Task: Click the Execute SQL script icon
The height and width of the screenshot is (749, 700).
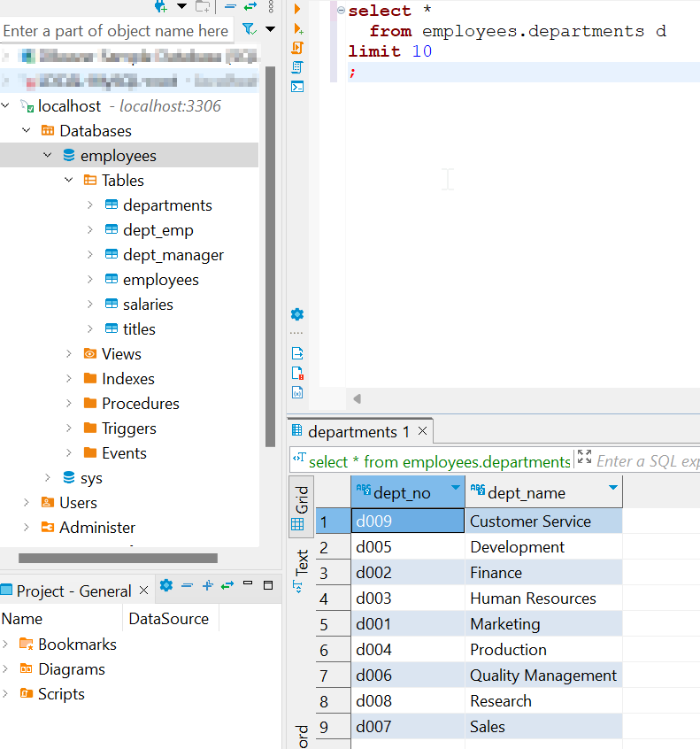Action: [297, 48]
